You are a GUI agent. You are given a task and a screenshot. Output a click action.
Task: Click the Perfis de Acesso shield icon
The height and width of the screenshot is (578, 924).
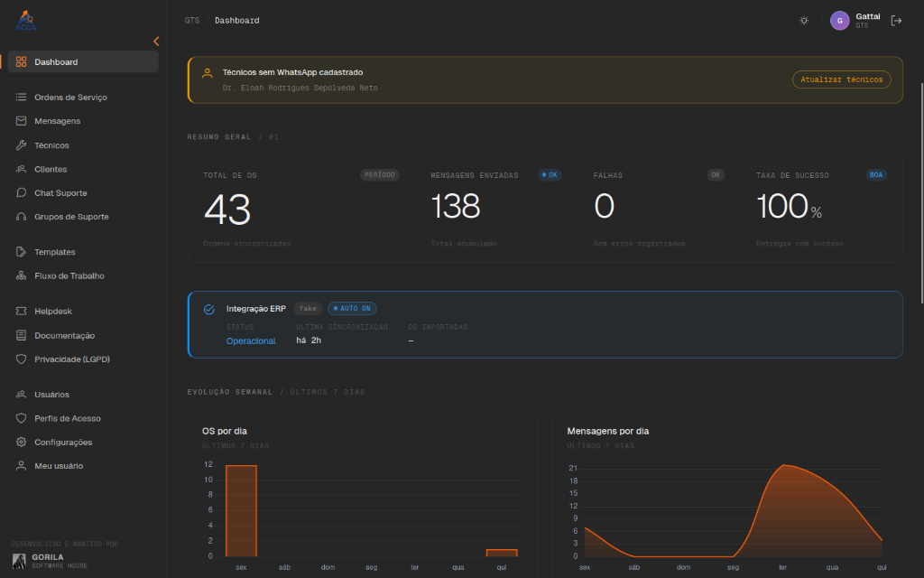(22, 418)
